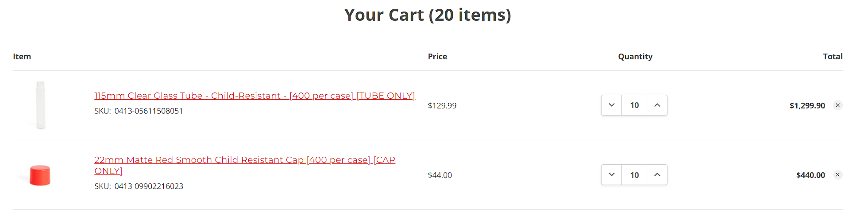Click the glass tube product thumbnail

coord(40,105)
